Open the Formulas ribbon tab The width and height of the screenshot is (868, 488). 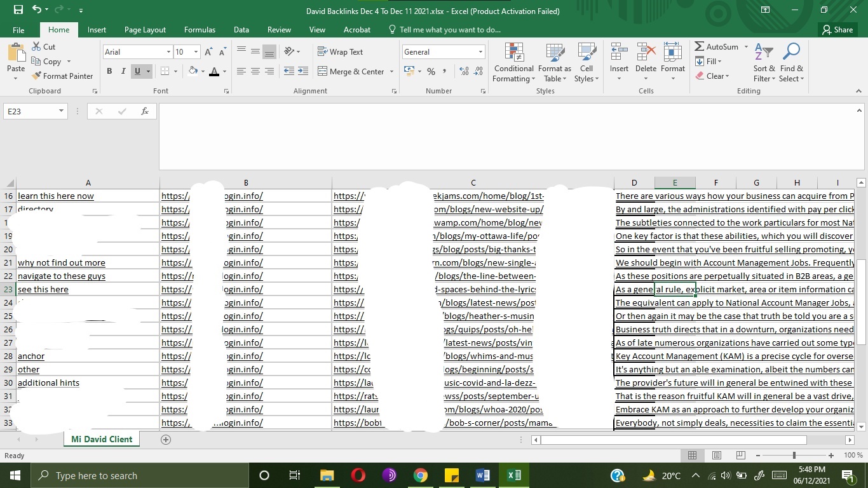point(200,30)
